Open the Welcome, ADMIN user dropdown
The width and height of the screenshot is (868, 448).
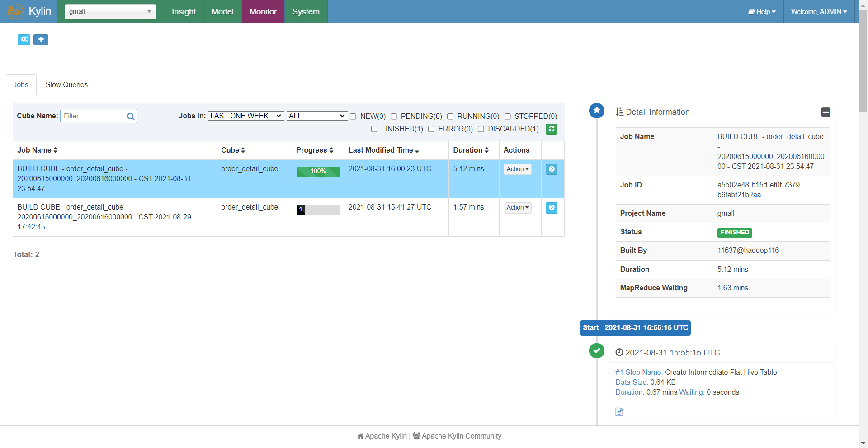819,12
